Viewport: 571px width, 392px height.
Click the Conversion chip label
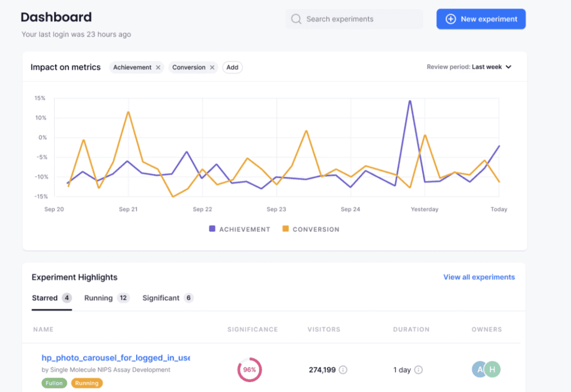pyautogui.click(x=188, y=67)
